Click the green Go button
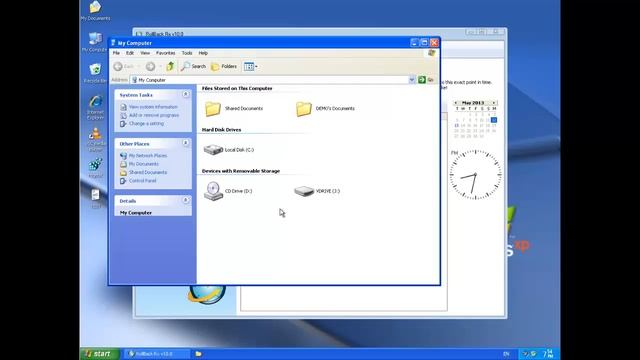This screenshot has width=640, height=360. click(426, 80)
